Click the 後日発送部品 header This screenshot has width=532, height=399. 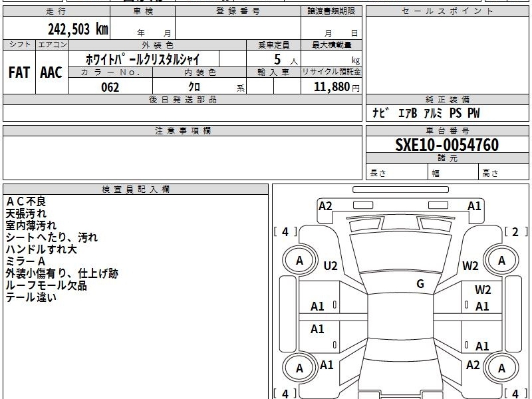[182, 99]
